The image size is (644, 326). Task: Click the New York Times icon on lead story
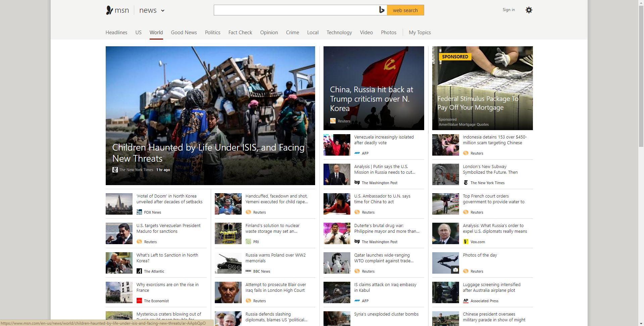click(115, 170)
